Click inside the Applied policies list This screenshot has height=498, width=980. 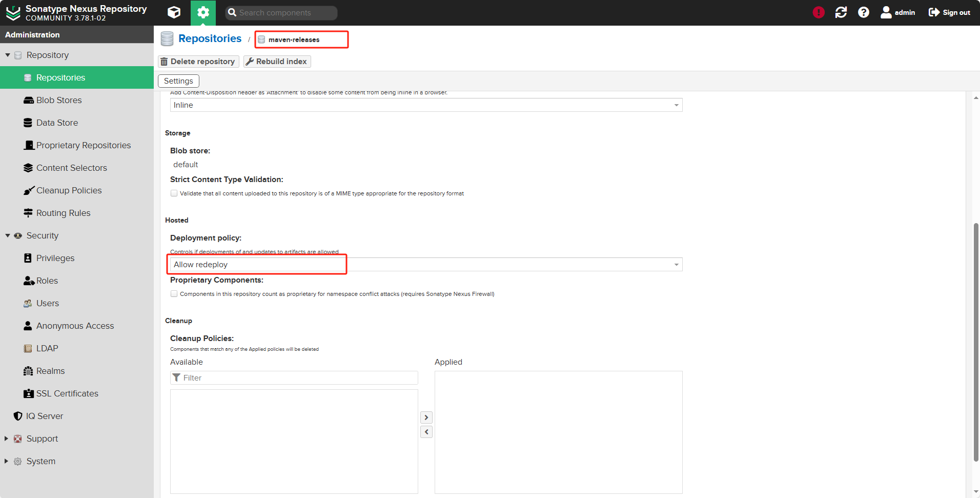[x=559, y=432]
